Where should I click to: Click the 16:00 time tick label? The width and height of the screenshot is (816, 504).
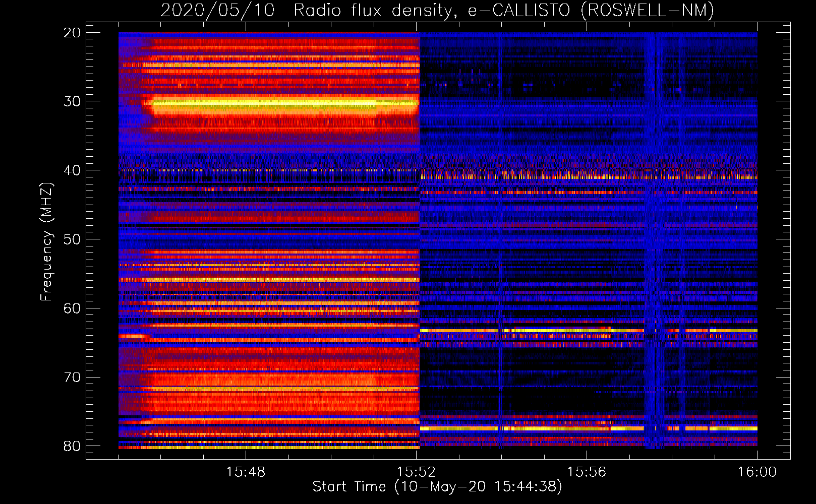tap(757, 472)
